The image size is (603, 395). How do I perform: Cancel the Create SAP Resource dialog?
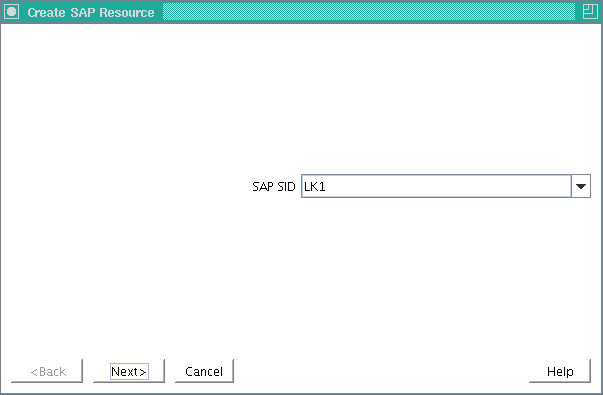[x=204, y=371]
